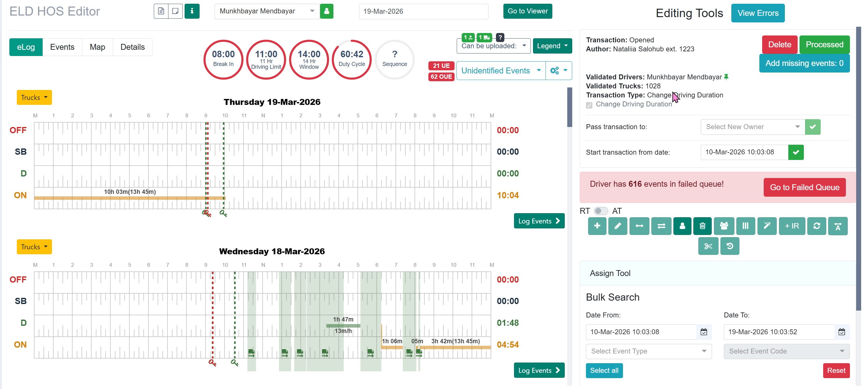
Task: Click the View Errors button
Action: tap(757, 13)
